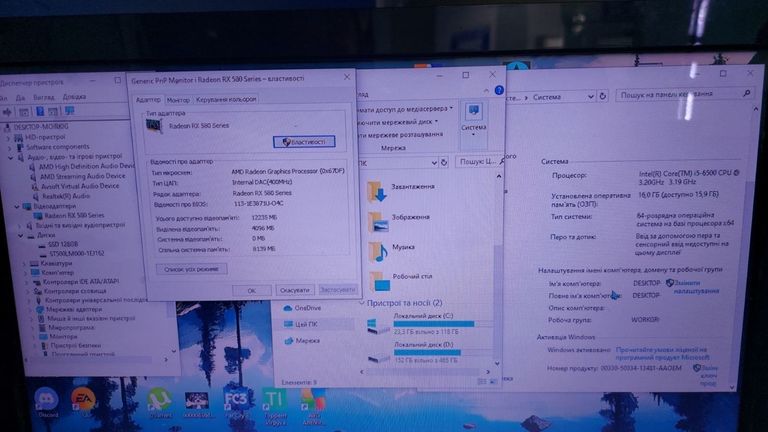Viewport: 768px width, 432px height.
Task: Select AMD Streaming Audio Device
Action: [x=82, y=176]
